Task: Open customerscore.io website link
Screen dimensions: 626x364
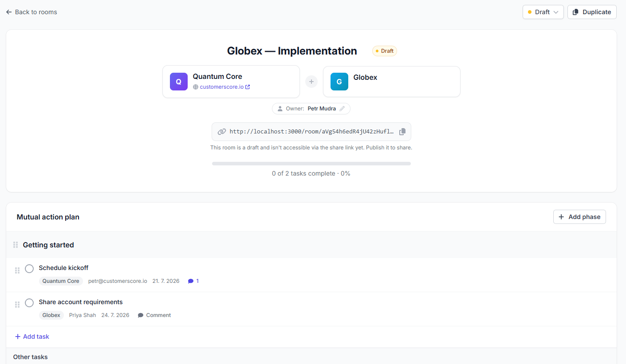Action: click(x=224, y=87)
